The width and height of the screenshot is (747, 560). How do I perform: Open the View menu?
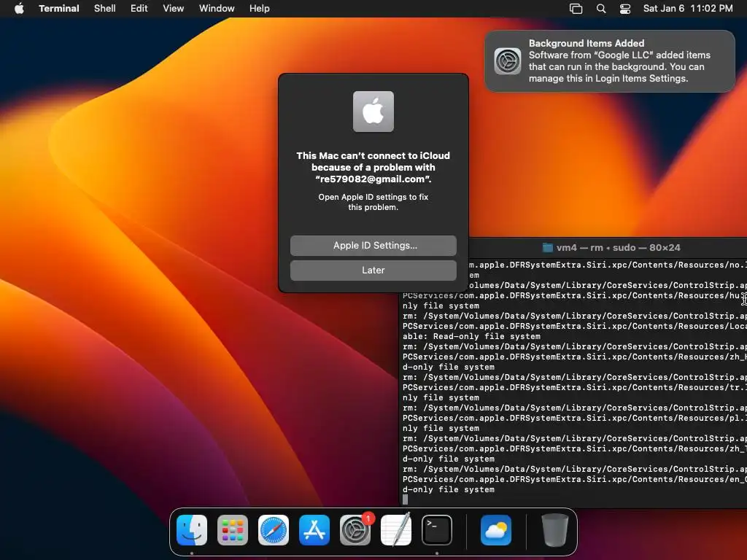pos(174,9)
